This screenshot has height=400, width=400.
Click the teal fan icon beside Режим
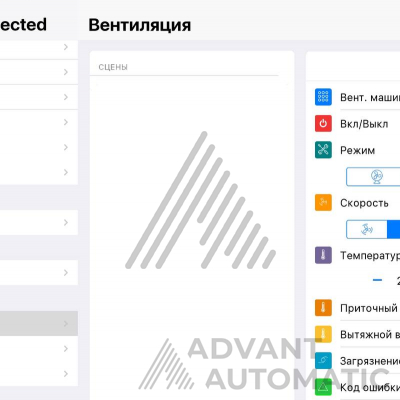click(323, 150)
